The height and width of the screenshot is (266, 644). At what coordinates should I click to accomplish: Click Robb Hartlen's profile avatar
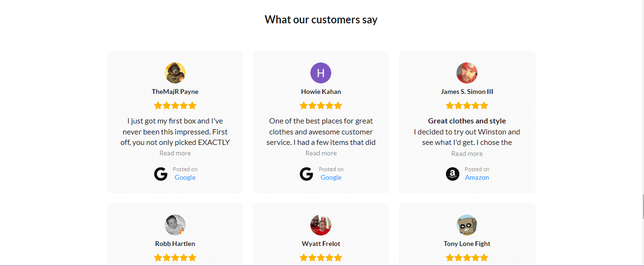point(175,225)
